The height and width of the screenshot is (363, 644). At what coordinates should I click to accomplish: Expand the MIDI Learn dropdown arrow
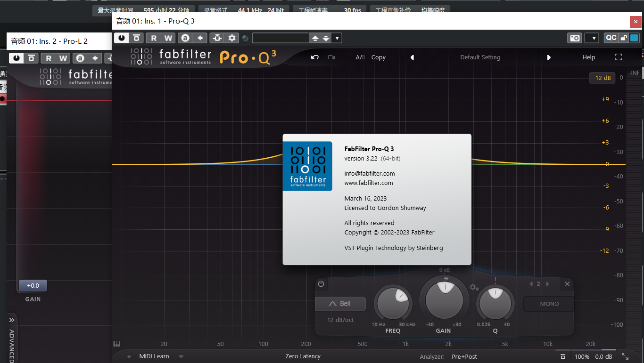pyautogui.click(x=181, y=357)
